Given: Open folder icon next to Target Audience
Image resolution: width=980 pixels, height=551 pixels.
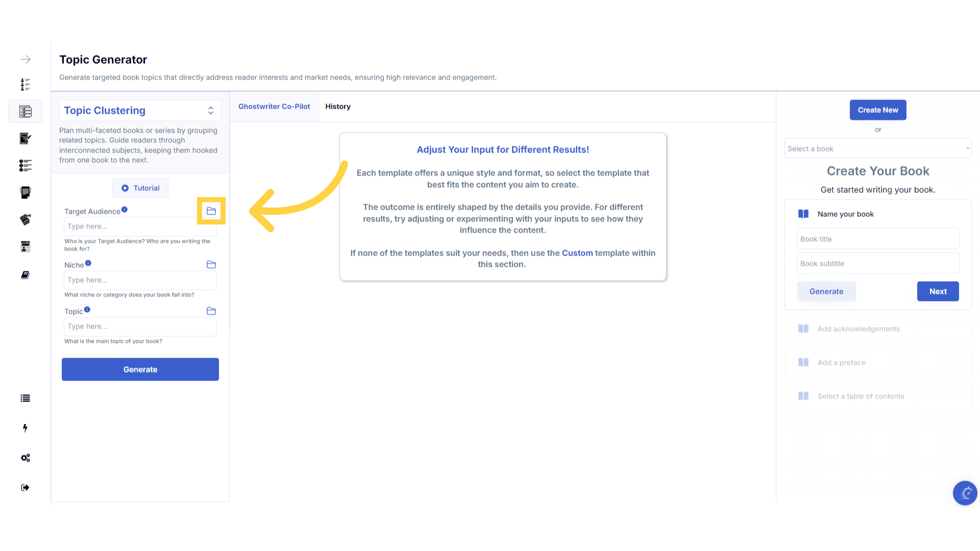Looking at the screenshot, I should coord(211,211).
